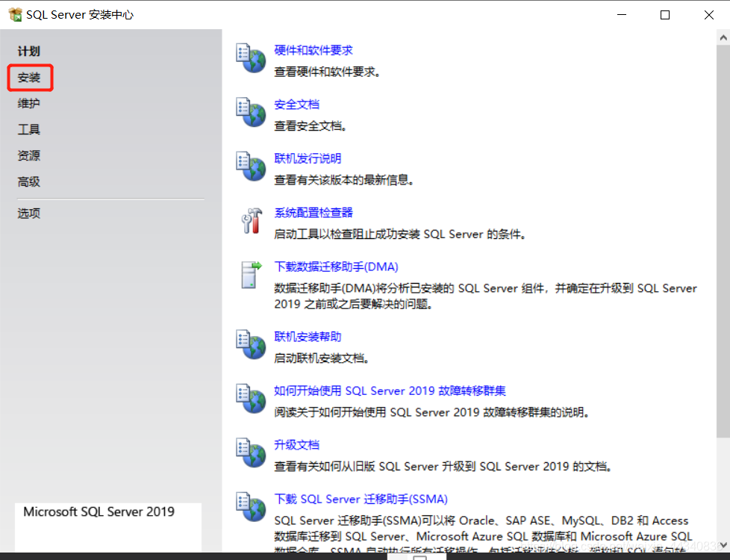
Task: Maximize the SQL Server 安装中心 window
Action: click(x=665, y=15)
